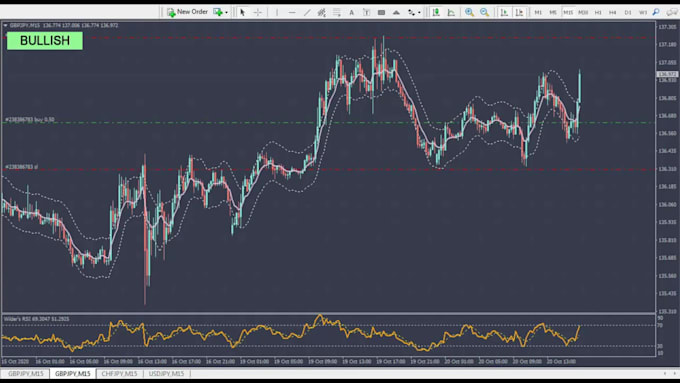The width and height of the screenshot is (680, 383).
Task: Click the RSI scale value 30
Action: 660,346
